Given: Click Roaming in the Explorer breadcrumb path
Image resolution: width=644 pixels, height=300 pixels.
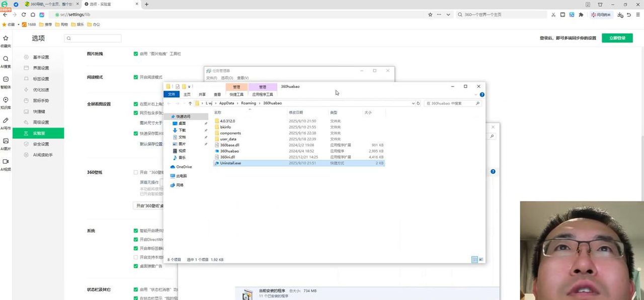Looking at the screenshot, I should (x=248, y=103).
